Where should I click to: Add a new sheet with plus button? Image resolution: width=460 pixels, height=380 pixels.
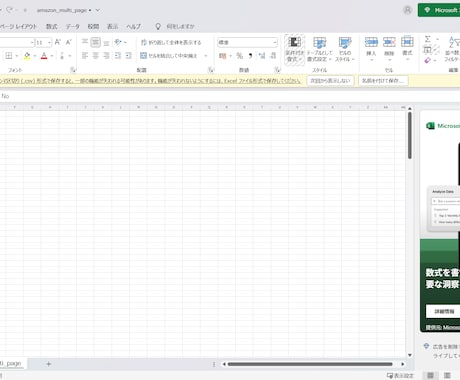click(49, 364)
